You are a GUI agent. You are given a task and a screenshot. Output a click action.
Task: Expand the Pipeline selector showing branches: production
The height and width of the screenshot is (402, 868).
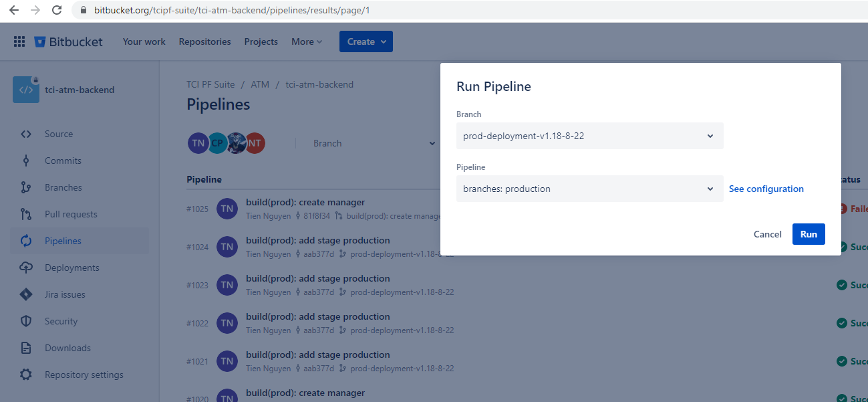[x=589, y=189]
